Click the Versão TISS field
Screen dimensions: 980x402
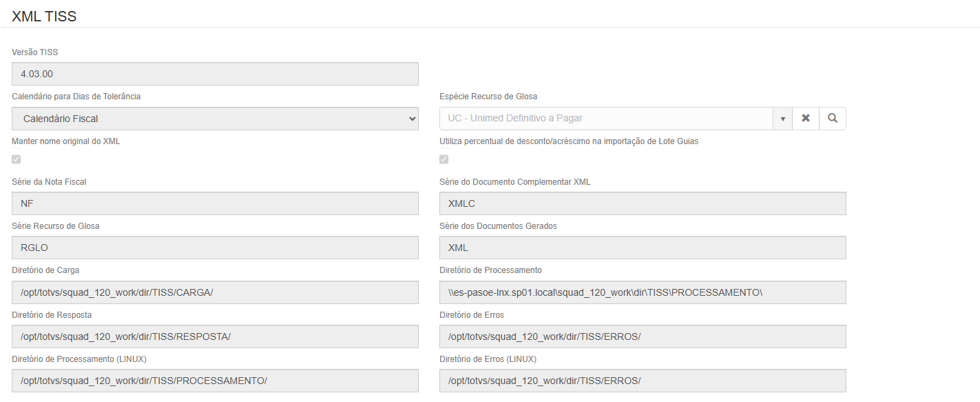click(x=215, y=74)
